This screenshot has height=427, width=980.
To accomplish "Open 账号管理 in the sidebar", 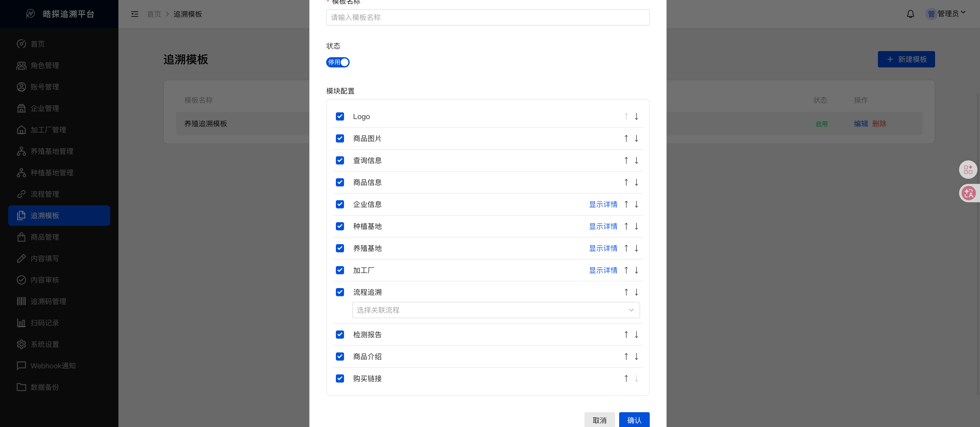I will [59, 87].
